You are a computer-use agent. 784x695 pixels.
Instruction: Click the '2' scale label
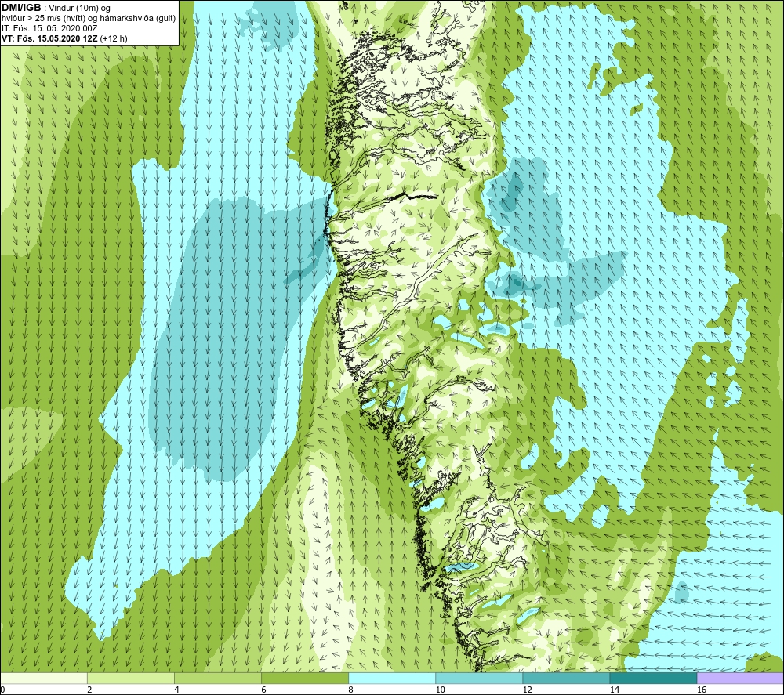tap(89, 690)
